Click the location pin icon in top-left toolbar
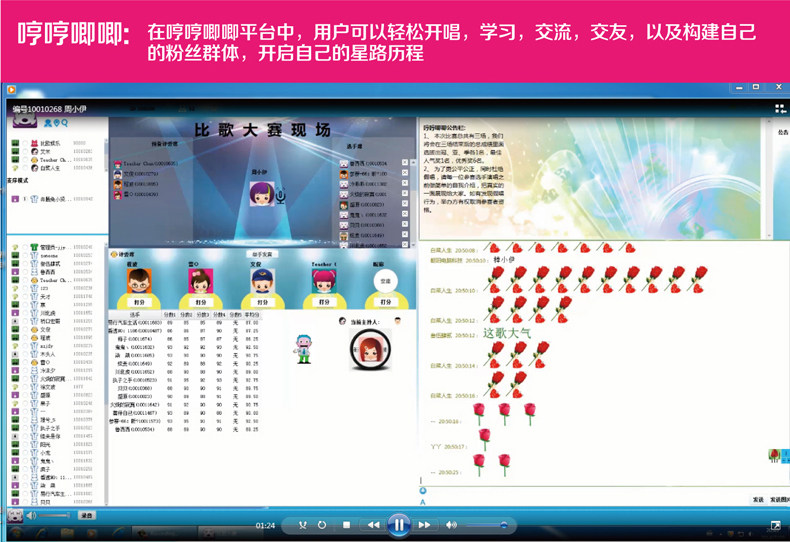790x542 pixels. 56,122
